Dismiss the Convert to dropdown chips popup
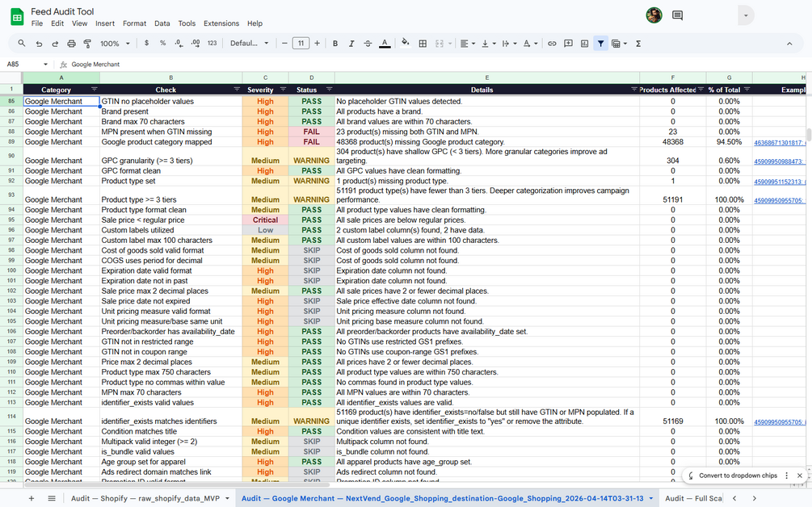Image resolution: width=812 pixels, height=507 pixels. 800,476
